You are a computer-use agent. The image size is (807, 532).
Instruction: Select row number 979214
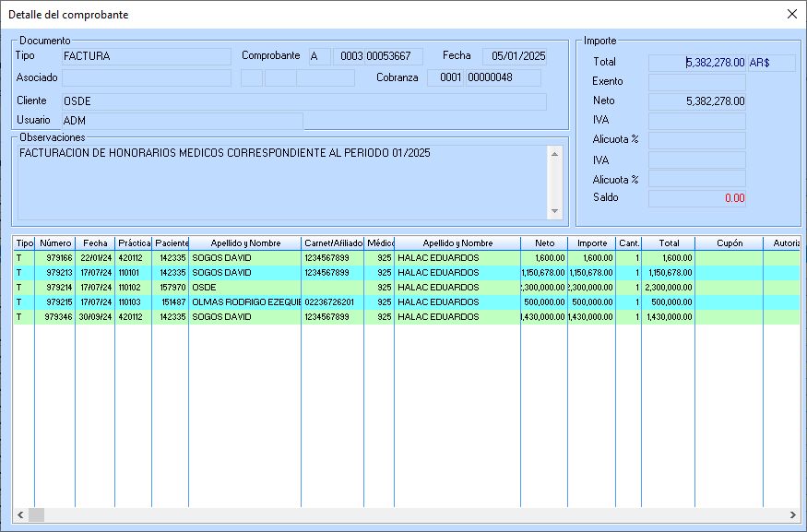(x=407, y=287)
